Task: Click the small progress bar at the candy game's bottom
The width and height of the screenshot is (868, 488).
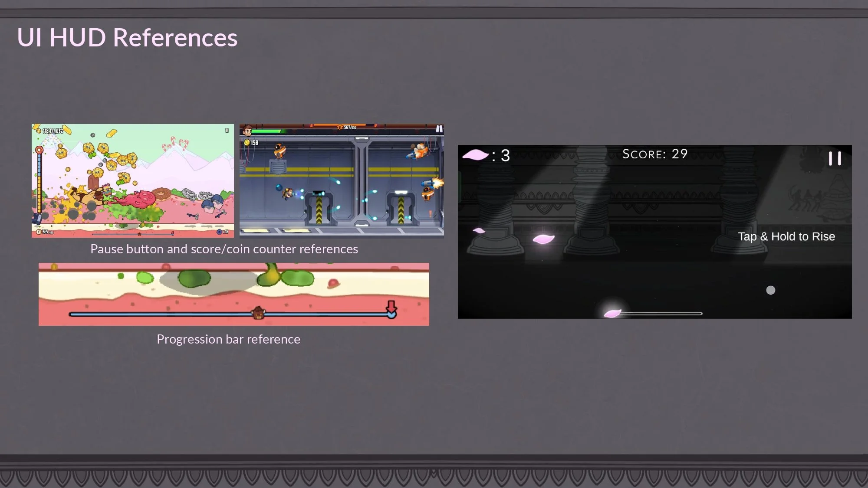Action: pos(133,234)
